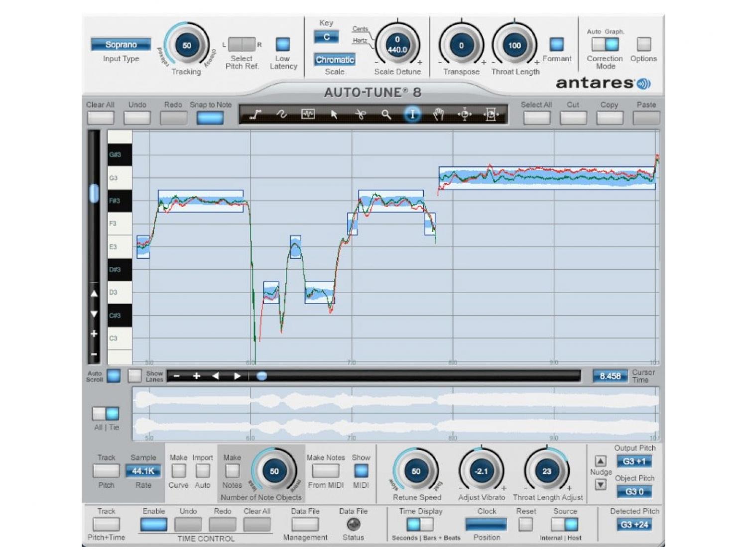Disable the Formant correction toggle
Screen dimensions: 747x560
(556, 44)
